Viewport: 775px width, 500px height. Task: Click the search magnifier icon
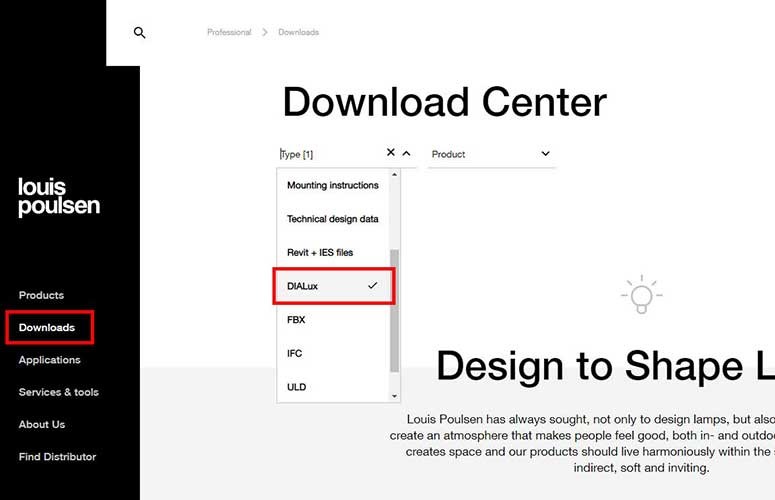pos(139,33)
